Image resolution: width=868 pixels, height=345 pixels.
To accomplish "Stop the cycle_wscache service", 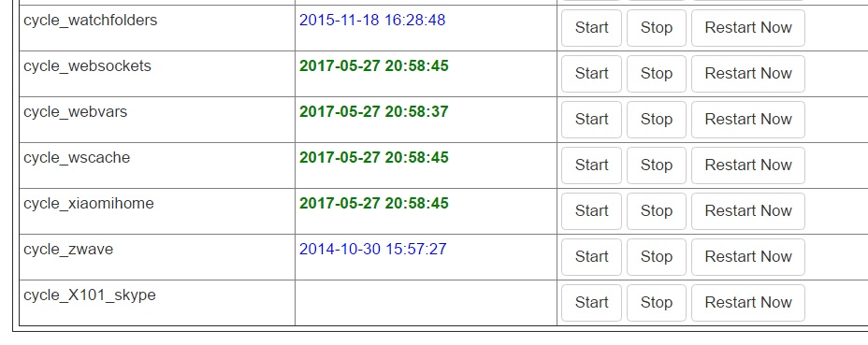I will pos(656,165).
